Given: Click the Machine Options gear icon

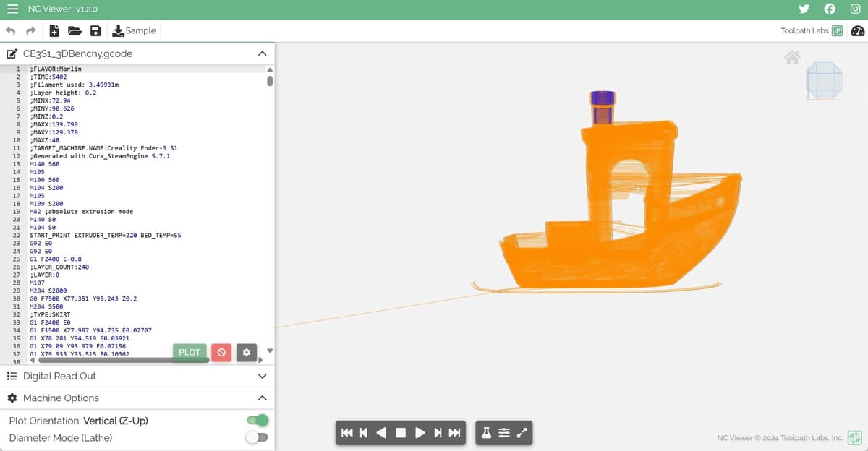Looking at the screenshot, I should [12, 398].
